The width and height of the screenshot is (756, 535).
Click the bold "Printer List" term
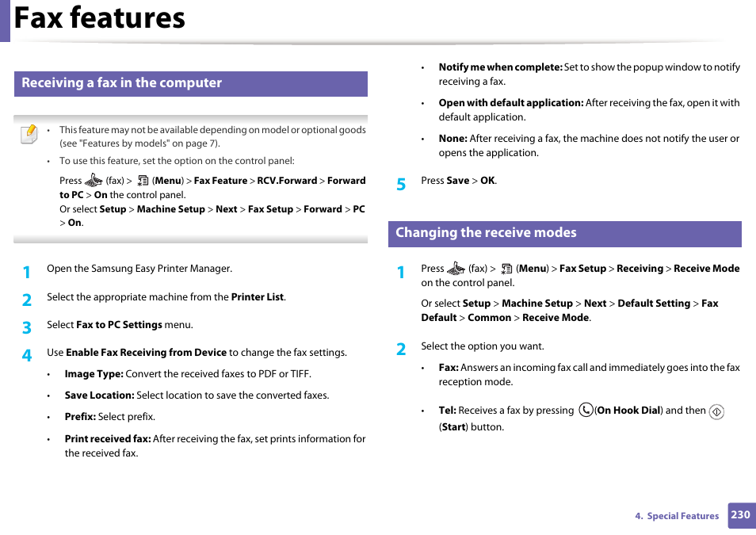[x=257, y=297]
